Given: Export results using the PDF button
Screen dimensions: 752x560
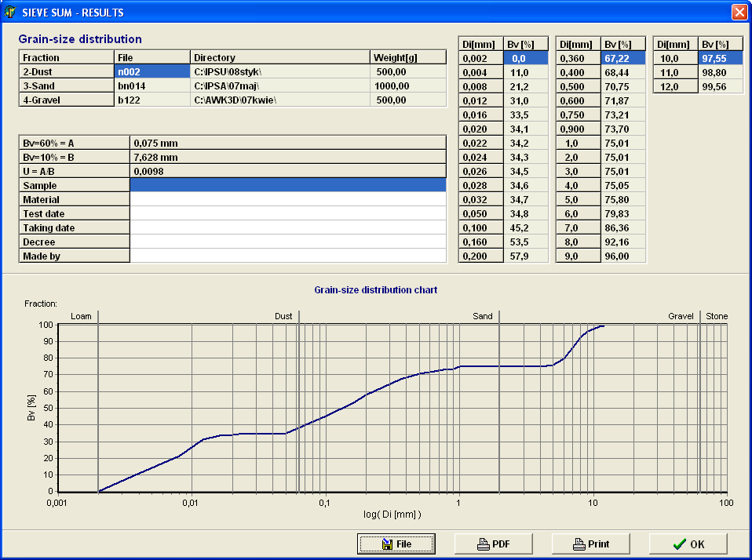Looking at the screenshot, I should point(494,544).
